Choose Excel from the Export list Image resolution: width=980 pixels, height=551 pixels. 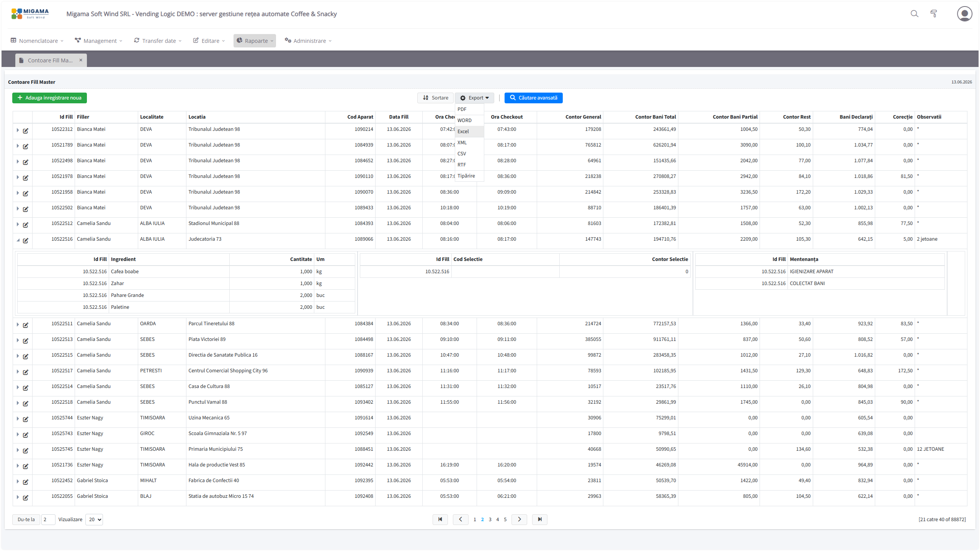(469, 131)
